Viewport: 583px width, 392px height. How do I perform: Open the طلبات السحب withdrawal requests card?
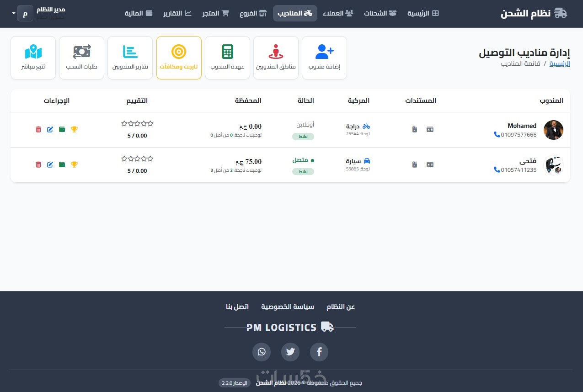(x=81, y=58)
